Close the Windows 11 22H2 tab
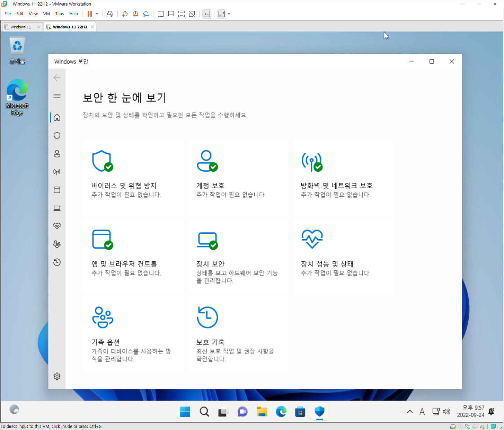504x430 pixels. (92, 27)
